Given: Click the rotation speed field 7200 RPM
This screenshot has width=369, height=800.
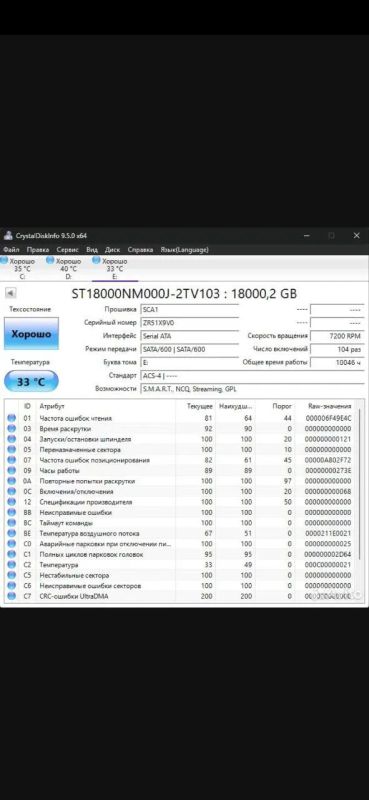Looking at the screenshot, I should (337, 336).
